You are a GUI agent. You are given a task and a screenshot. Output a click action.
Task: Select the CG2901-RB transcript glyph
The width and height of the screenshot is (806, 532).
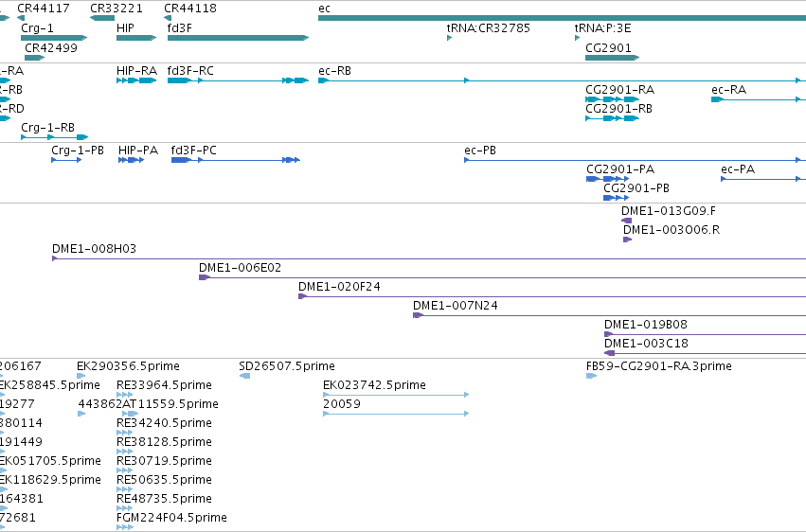coord(612,118)
